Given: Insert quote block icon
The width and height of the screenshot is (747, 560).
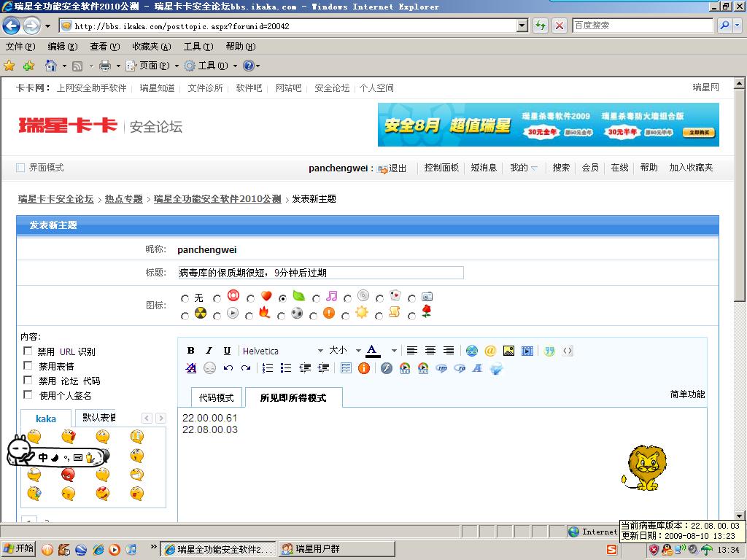Looking at the screenshot, I should tap(549, 351).
